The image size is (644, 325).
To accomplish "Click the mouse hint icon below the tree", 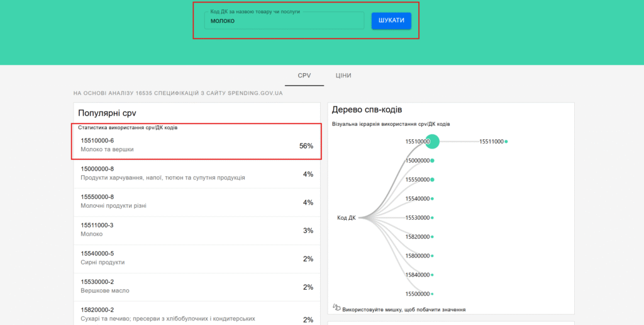I will tap(336, 308).
